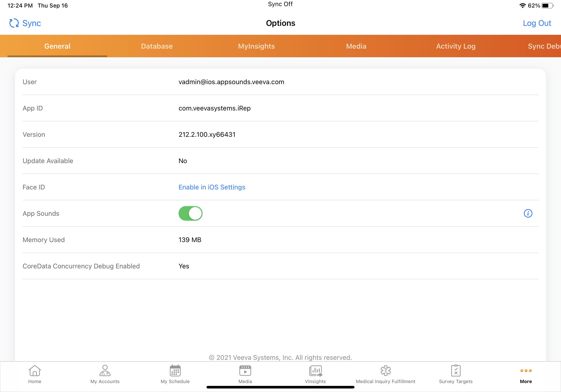
Task: Tap the Sync refresh icon
Action: pyautogui.click(x=14, y=23)
